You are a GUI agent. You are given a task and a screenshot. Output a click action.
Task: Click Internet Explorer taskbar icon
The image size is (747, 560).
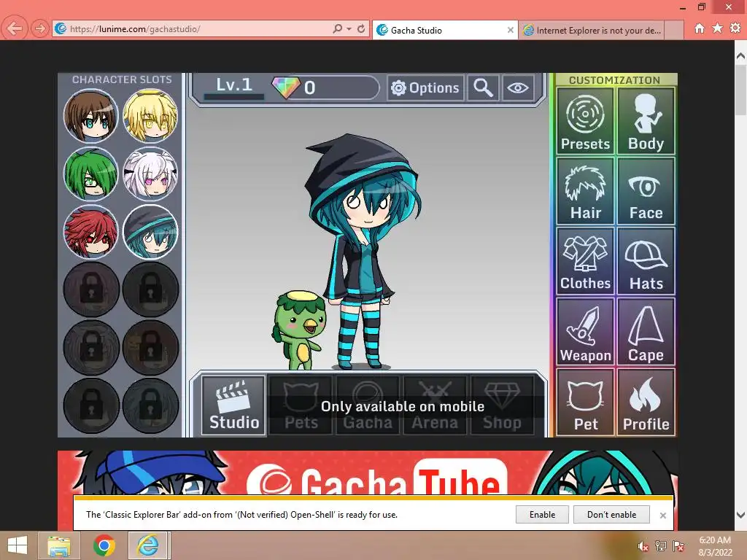[148, 545]
